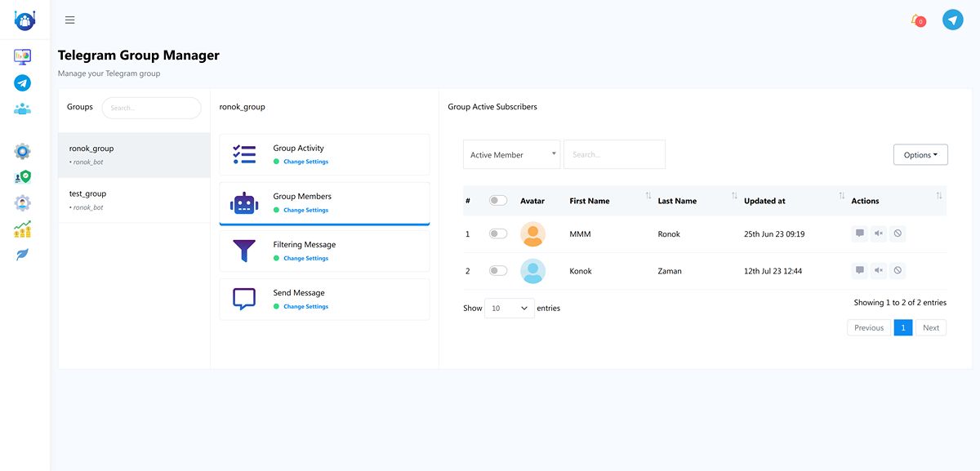Click the notification bell icon
The width and height of the screenshot is (980, 471).
(x=915, y=20)
